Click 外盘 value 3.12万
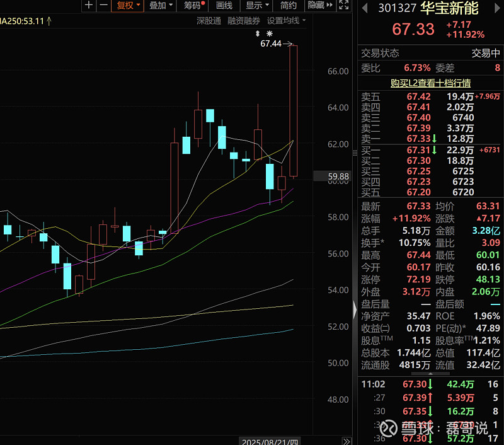Viewport: 504px width, 445px height. pos(416,292)
